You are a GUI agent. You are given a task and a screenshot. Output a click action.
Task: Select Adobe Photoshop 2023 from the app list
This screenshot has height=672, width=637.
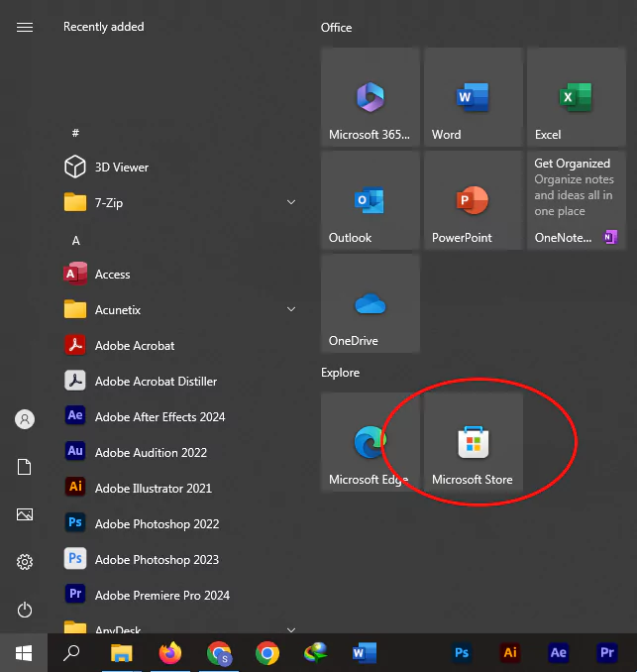tap(157, 560)
